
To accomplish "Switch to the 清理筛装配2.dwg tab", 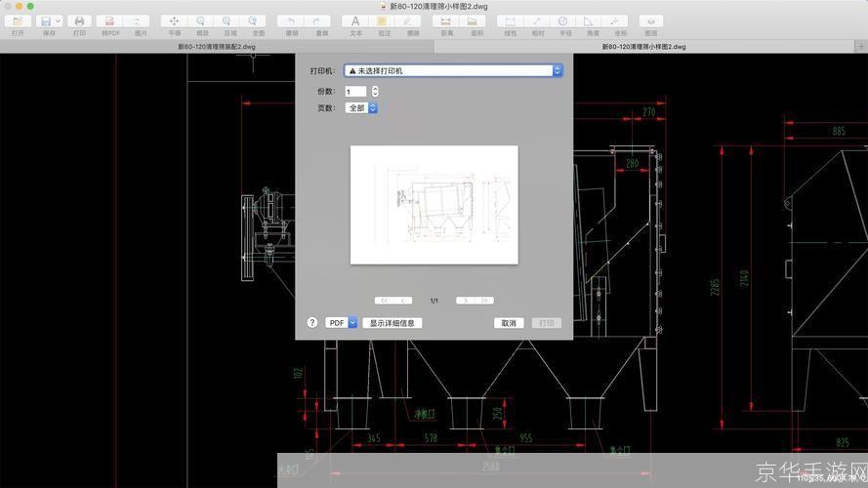I will pyautogui.click(x=217, y=47).
